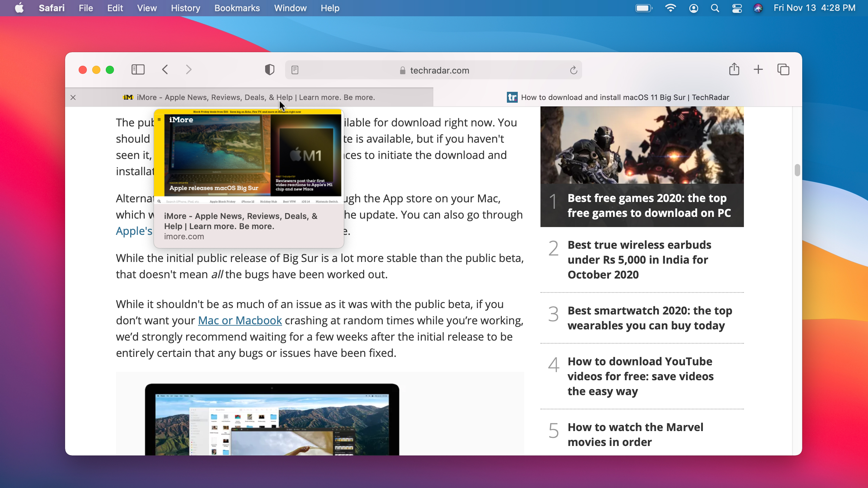Open Best true wireless earbuds article
Screen dimensions: 868x488
639,260
